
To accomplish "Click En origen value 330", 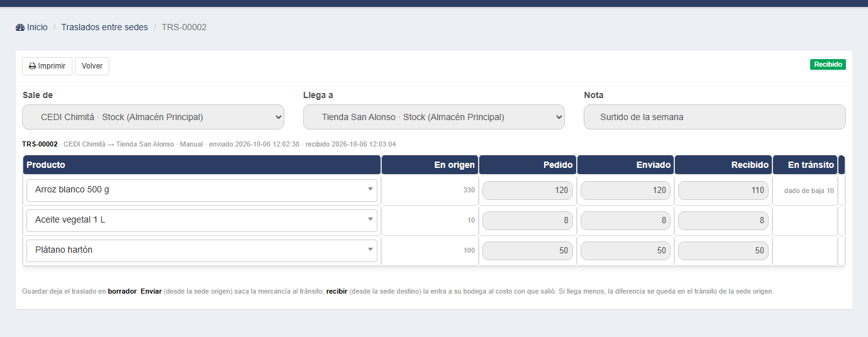I will pyautogui.click(x=469, y=191).
